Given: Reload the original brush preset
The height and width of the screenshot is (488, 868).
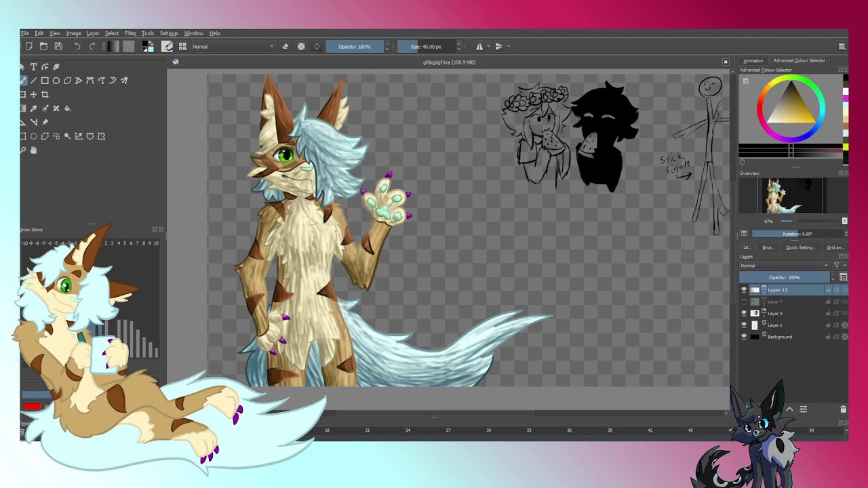Looking at the screenshot, I should coord(317,46).
